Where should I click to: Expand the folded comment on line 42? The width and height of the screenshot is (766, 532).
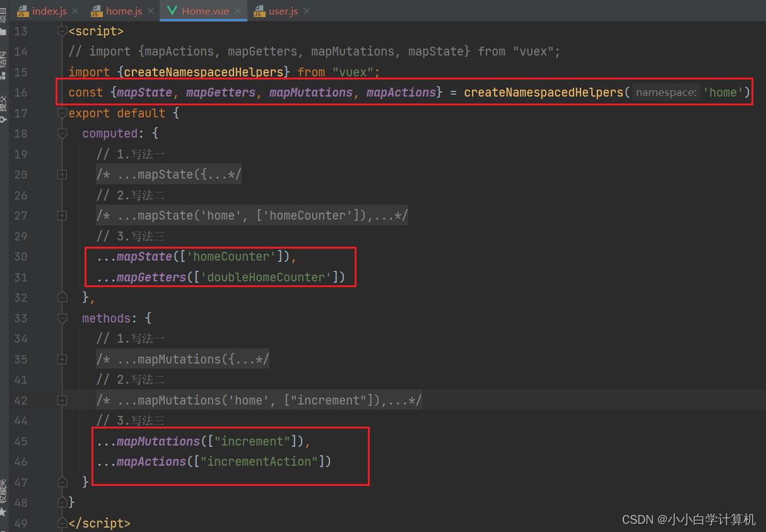pyautogui.click(x=62, y=400)
